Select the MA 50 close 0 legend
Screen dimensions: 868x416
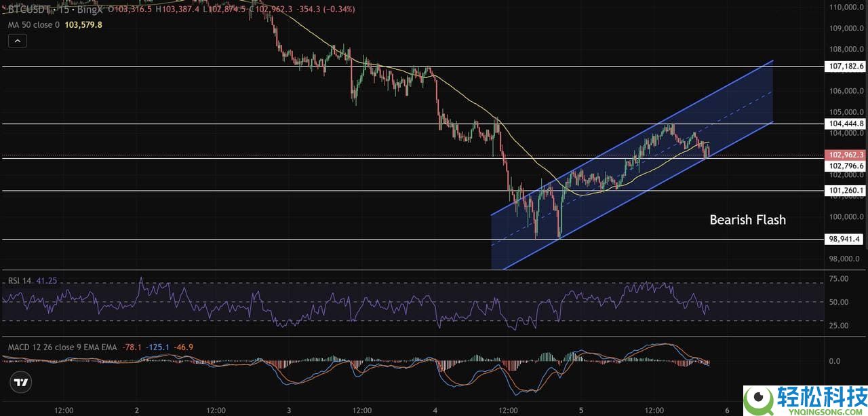point(34,24)
